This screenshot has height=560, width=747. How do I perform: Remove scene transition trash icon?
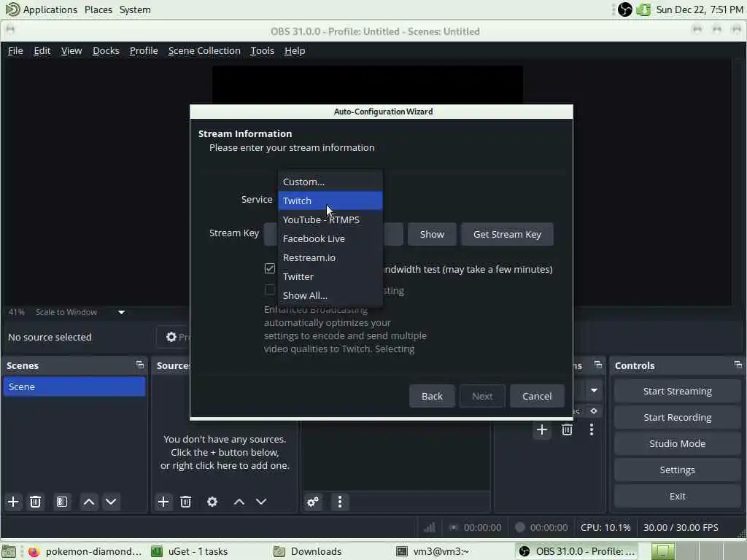pyautogui.click(x=567, y=429)
